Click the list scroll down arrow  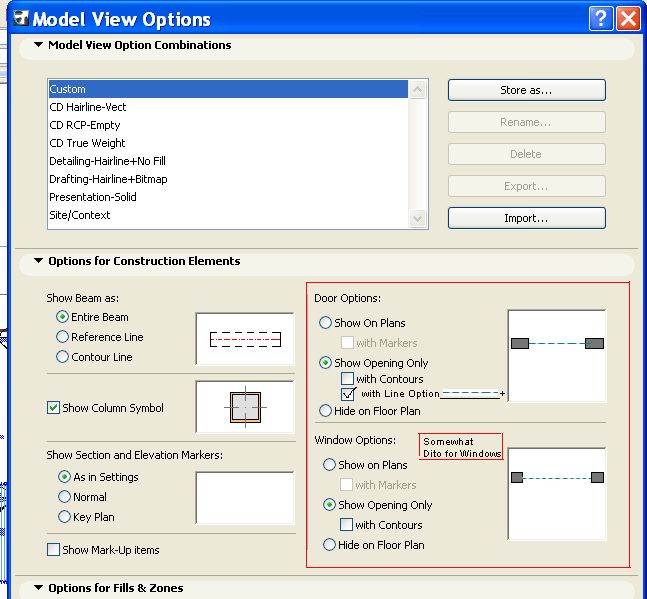tap(418, 218)
